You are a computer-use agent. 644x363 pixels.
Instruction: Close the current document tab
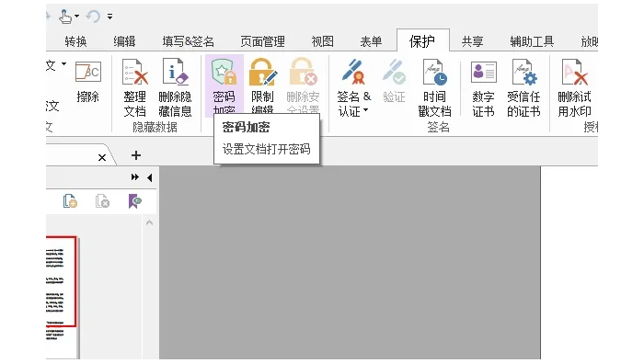tap(102, 157)
